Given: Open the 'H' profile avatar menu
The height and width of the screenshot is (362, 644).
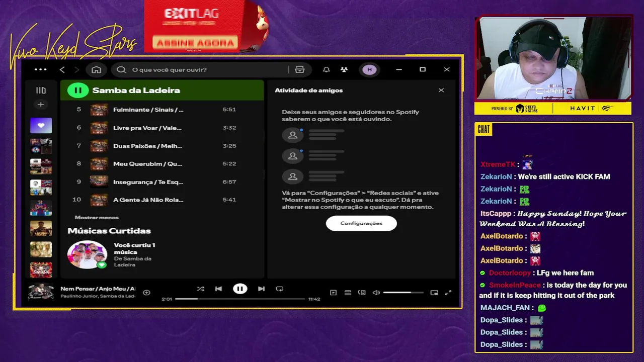Looking at the screenshot, I should (370, 69).
